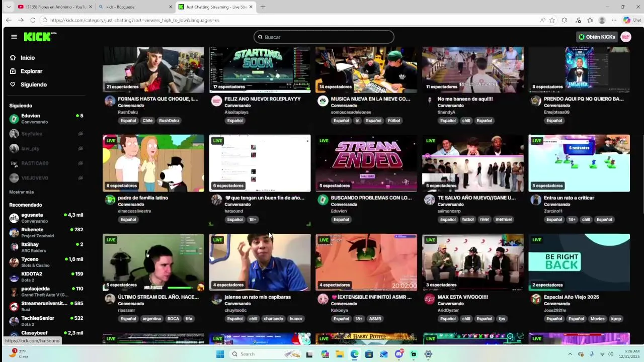This screenshot has width=644, height=362.
Task: Click RushDeku streamer avatar
Action: (110, 101)
